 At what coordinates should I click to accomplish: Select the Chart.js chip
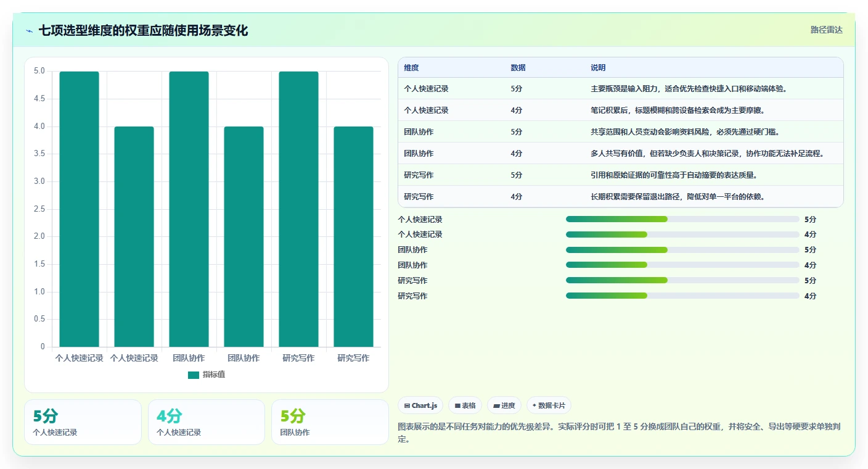[x=421, y=405]
